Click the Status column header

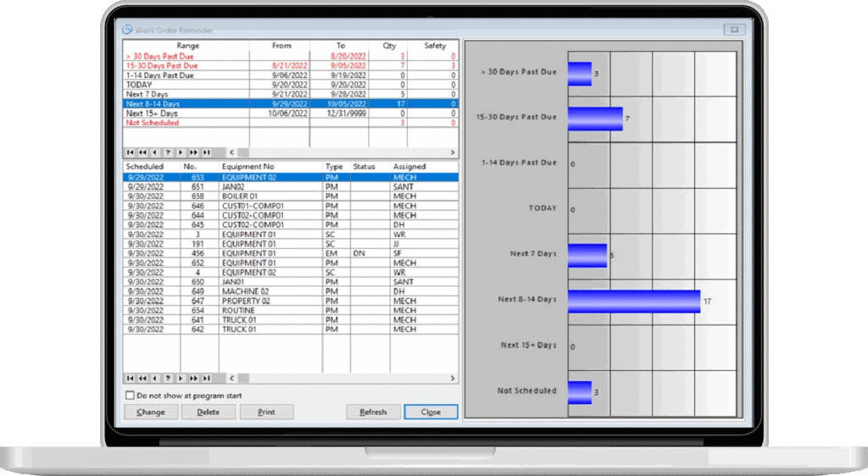pos(364,166)
